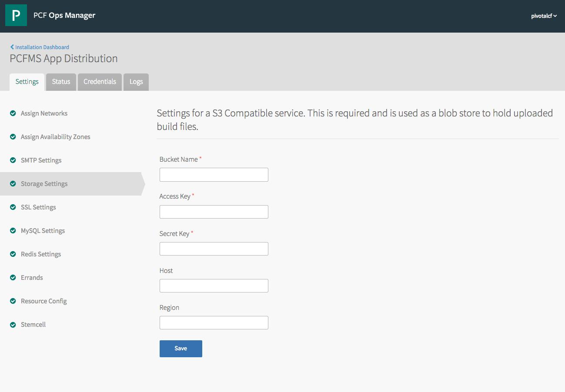
Task: Switch to the Logs tab
Action: tap(136, 82)
